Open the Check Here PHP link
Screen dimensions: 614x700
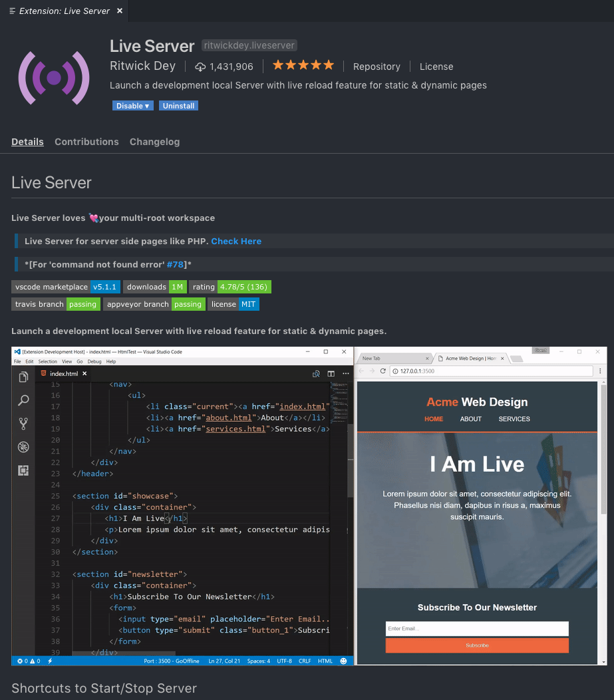(236, 241)
